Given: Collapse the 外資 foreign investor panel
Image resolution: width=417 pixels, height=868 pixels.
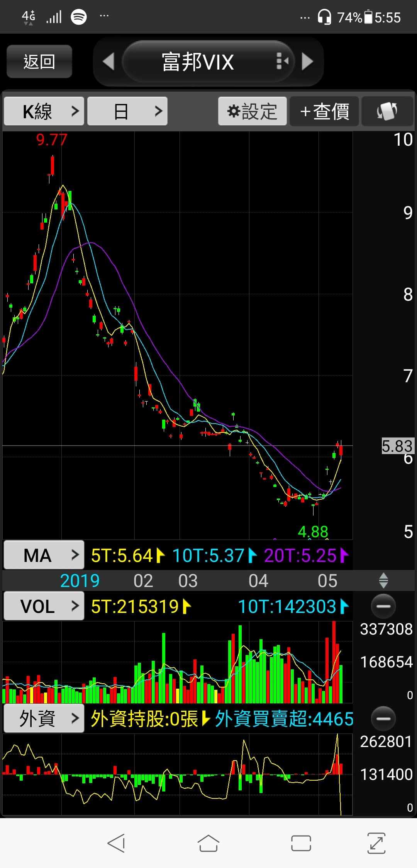Looking at the screenshot, I should [x=383, y=719].
